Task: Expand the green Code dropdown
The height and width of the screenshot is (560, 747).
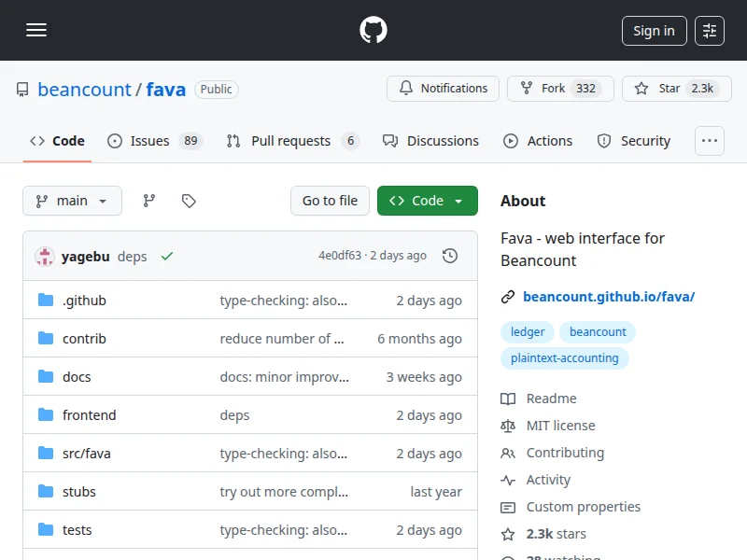Action: (x=427, y=201)
